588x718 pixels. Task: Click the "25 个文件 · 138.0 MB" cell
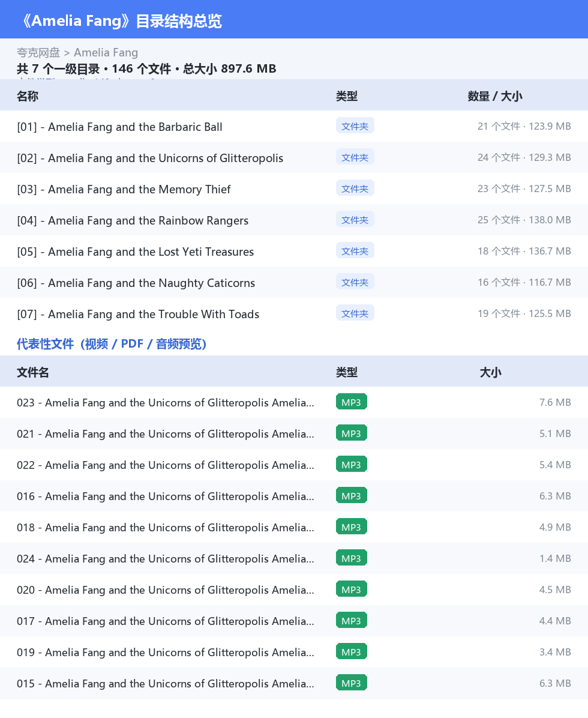pos(524,219)
